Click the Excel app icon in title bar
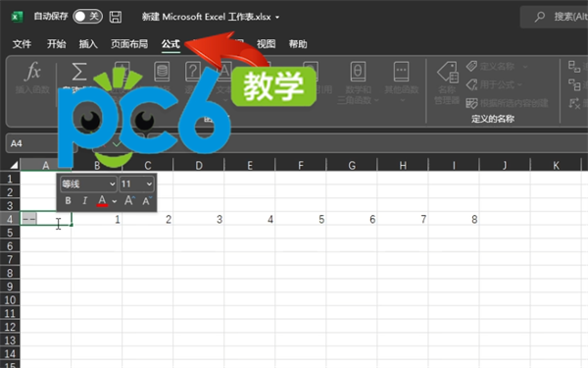The height and width of the screenshot is (368, 588). [x=17, y=17]
